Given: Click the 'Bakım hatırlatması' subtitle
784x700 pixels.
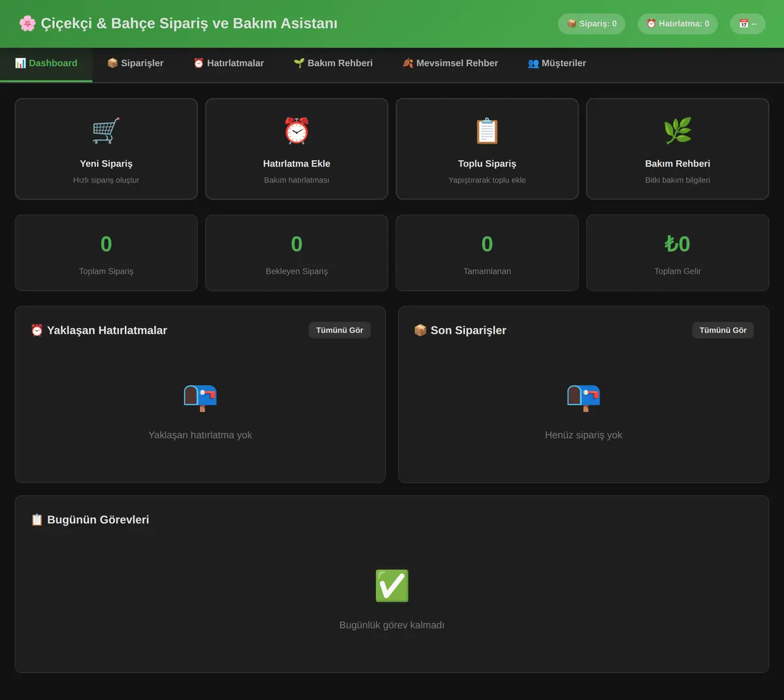Looking at the screenshot, I should [297, 180].
